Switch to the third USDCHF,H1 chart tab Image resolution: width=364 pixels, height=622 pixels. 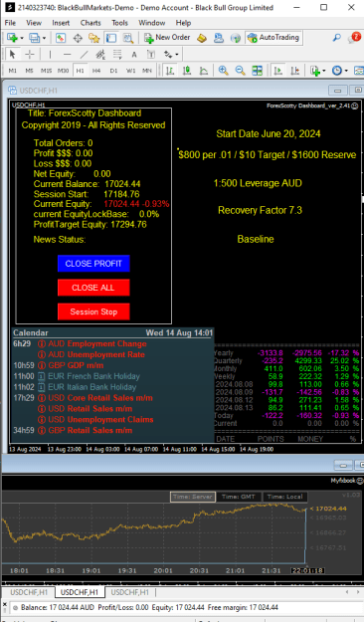(x=129, y=592)
